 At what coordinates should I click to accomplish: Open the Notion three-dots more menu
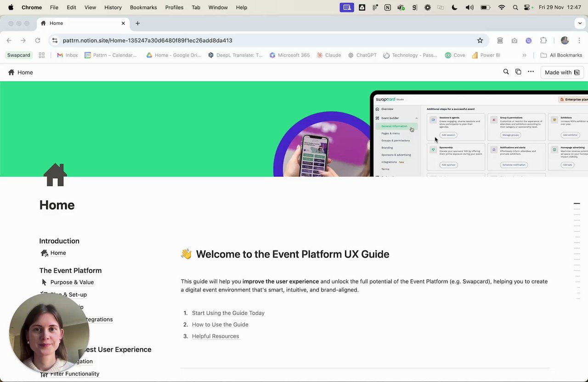click(531, 72)
